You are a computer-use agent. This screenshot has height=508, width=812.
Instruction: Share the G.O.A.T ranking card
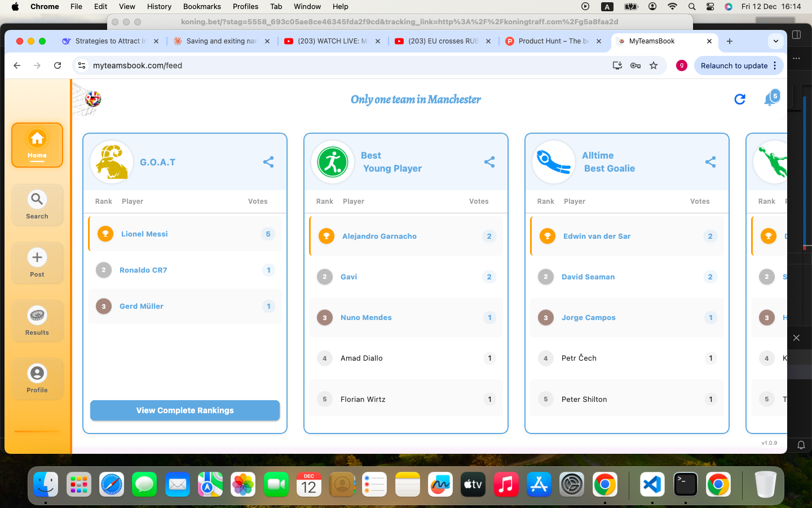[268, 161]
